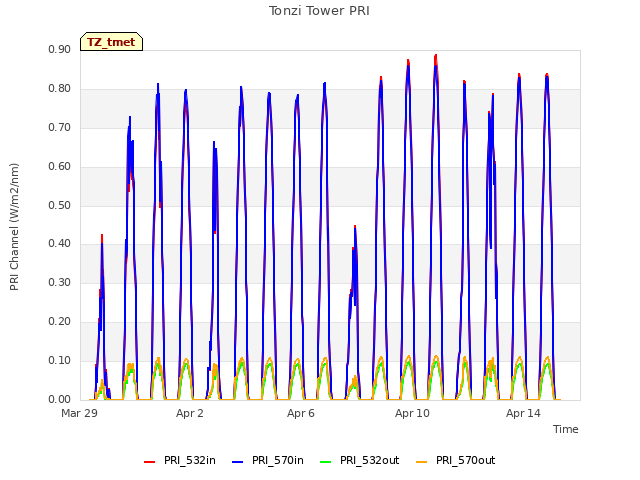Screen dimensions: 640x480
Task: Click the low blue peak near 0.45 after Apr 7
Action: pyautogui.click(x=355, y=227)
